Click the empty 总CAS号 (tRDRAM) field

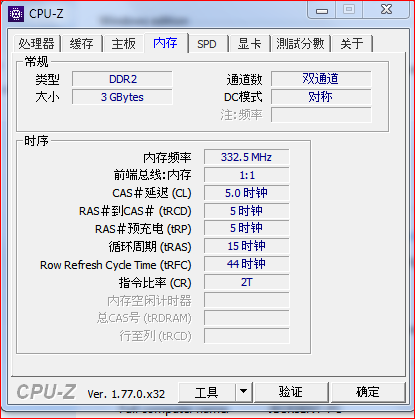click(x=247, y=318)
